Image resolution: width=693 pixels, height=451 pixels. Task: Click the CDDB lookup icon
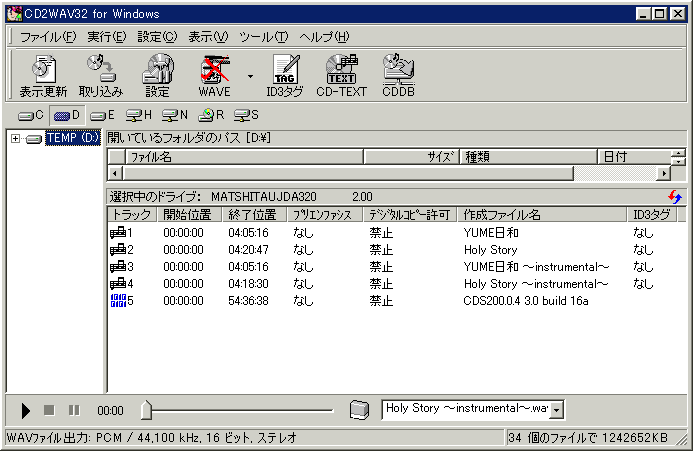tap(398, 75)
